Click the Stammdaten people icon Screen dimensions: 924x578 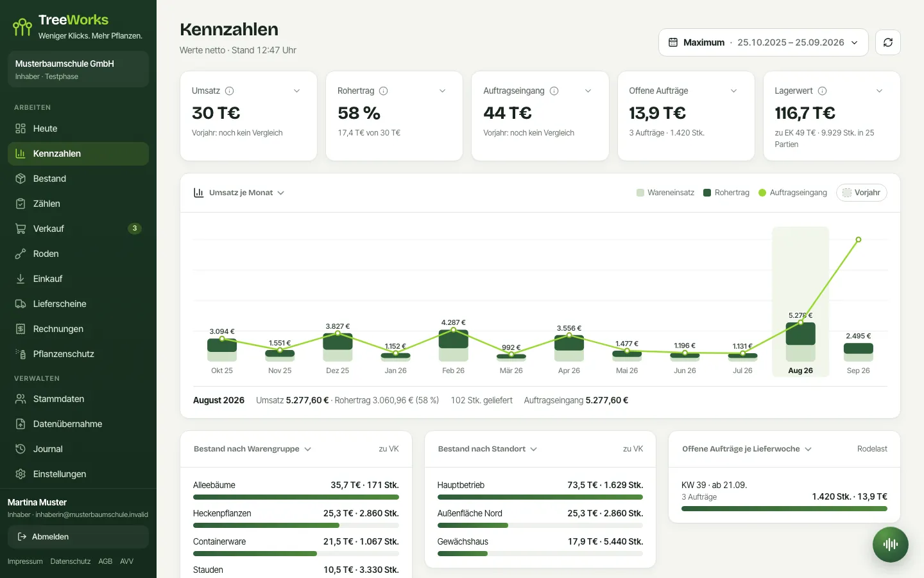coord(21,399)
